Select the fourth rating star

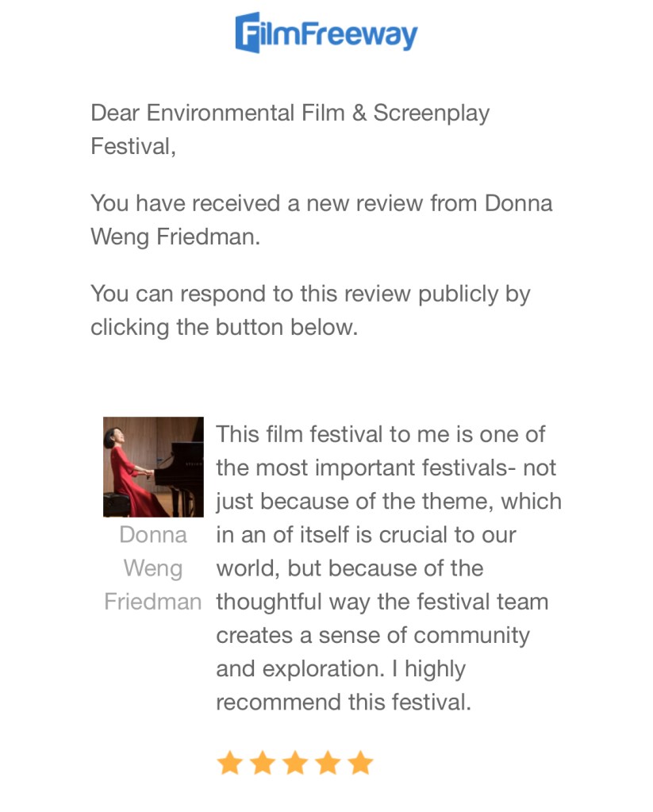pos(327,764)
